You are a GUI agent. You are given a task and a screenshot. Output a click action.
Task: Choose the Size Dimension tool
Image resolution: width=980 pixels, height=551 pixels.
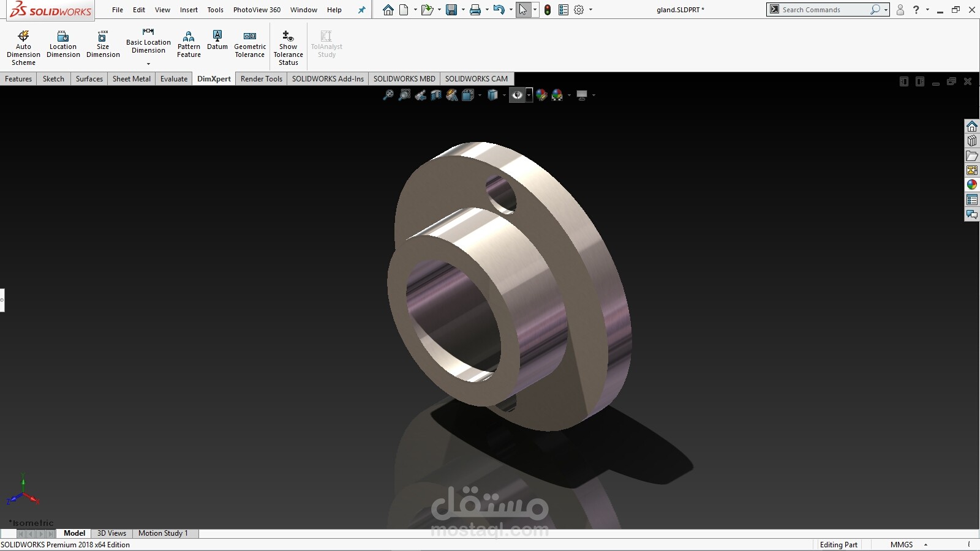pyautogui.click(x=103, y=44)
